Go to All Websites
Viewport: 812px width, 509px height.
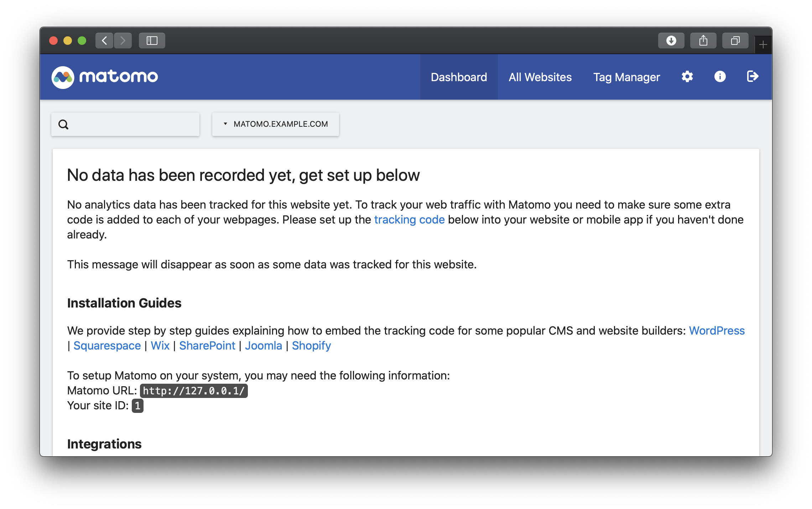point(540,77)
